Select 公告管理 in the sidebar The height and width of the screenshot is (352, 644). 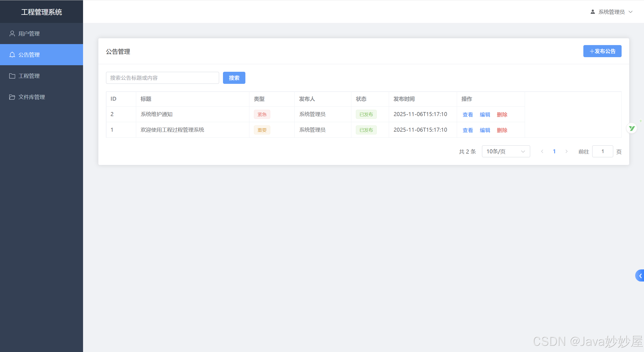(x=42, y=55)
